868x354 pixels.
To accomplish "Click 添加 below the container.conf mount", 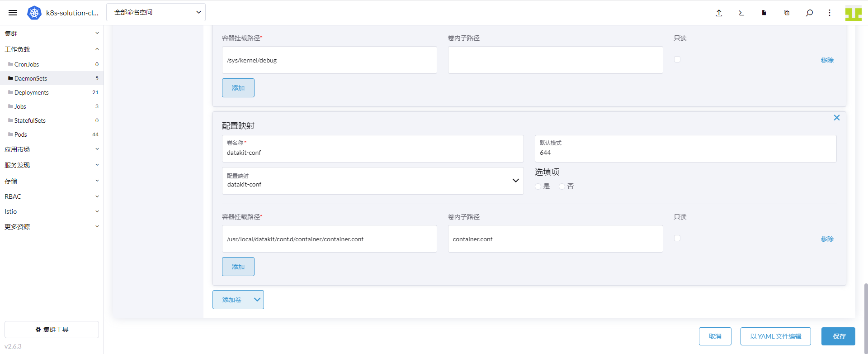I will pyautogui.click(x=238, y=267).
